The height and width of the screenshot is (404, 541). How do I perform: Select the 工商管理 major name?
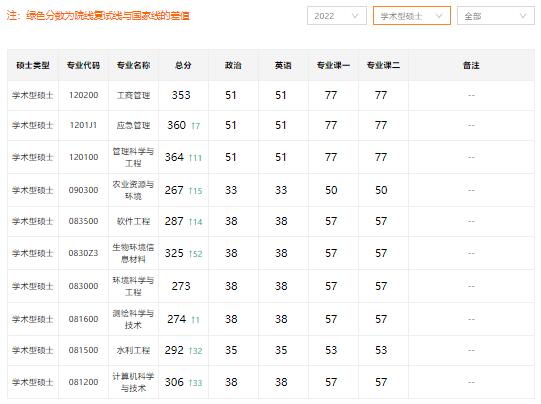[x=133, y=95]
